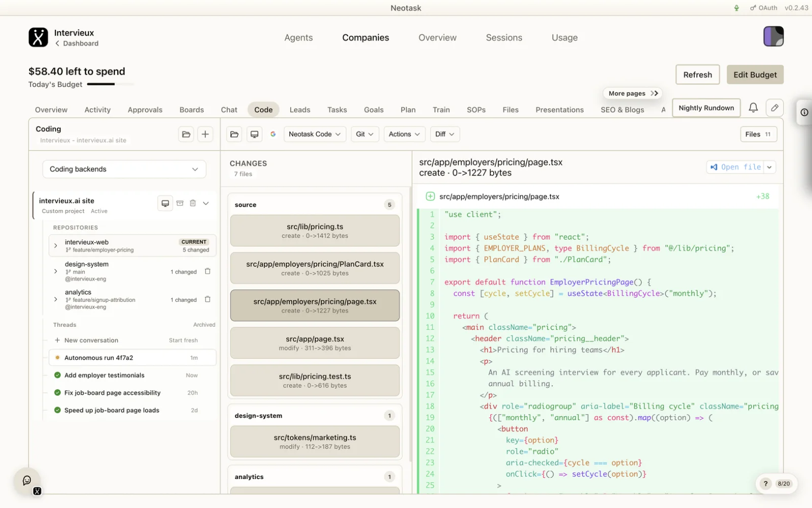
Task: Expand the intervieux-web repository
Action: click(56, 246)
